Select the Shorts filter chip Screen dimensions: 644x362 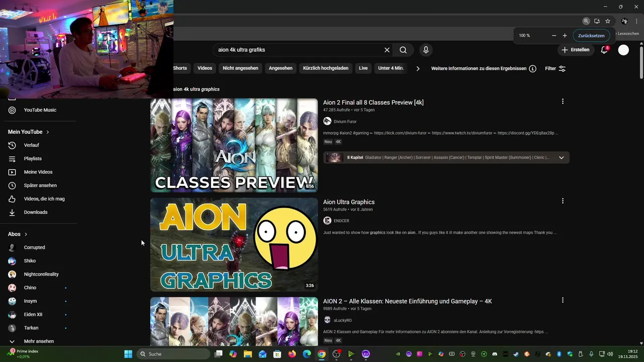[x=180, y=68]
